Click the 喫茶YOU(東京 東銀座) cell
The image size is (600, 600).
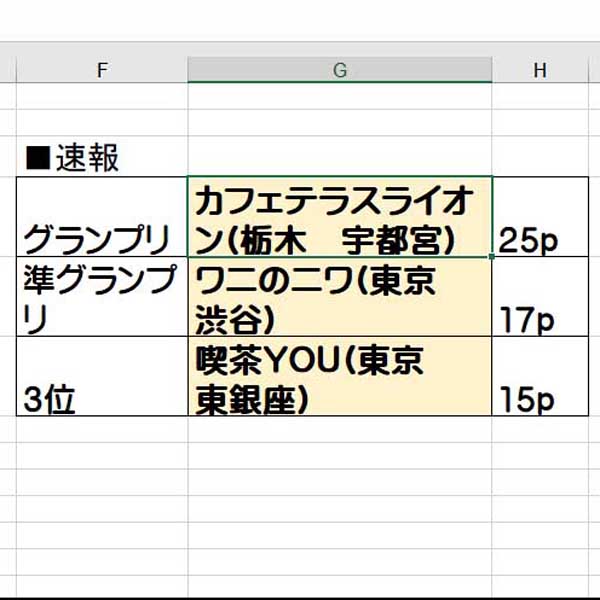340,377
